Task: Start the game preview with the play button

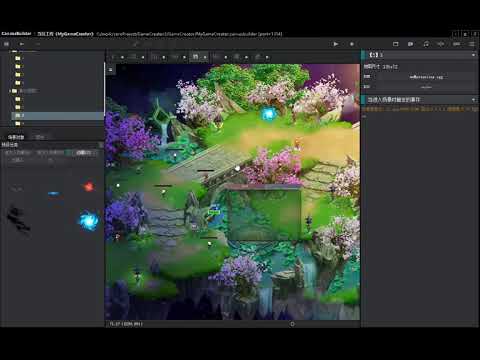Action: coord(336,44)
